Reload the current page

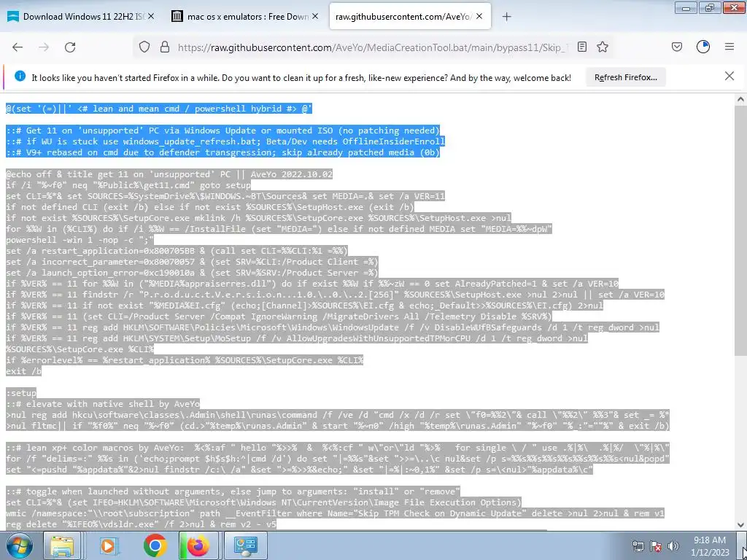click(x=70, y=47)
